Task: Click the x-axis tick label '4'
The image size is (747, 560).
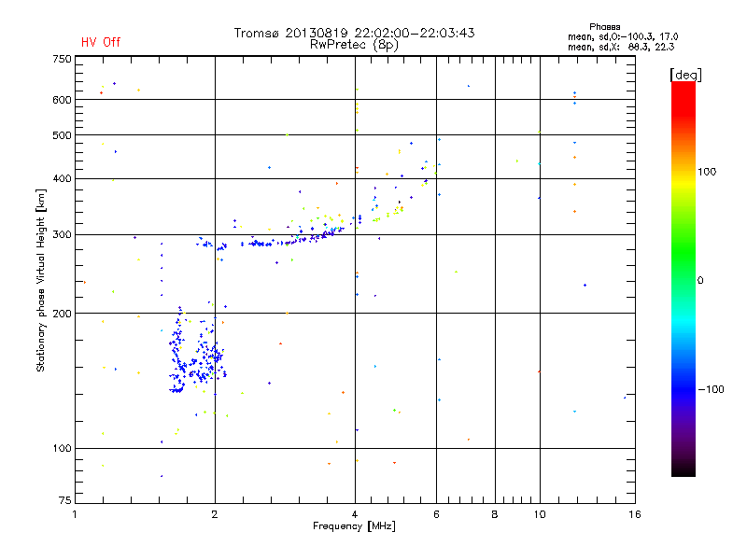Action: (x=355, y=514)
